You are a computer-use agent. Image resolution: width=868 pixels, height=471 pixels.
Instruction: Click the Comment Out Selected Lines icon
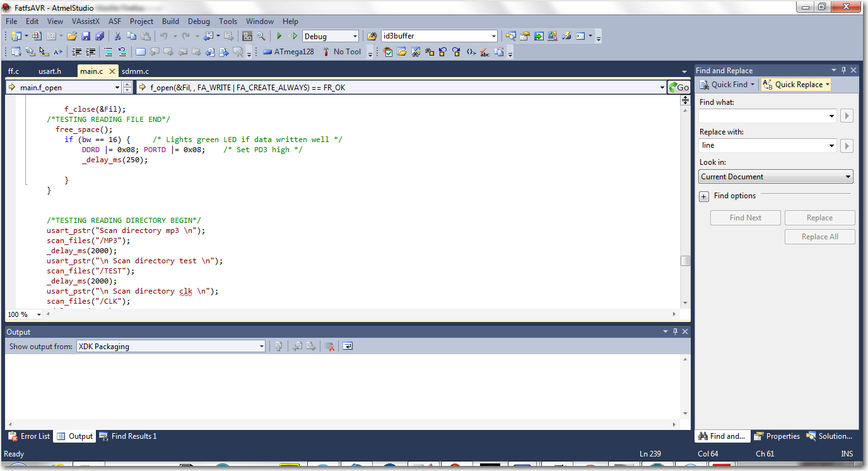[x=108, y=52]
